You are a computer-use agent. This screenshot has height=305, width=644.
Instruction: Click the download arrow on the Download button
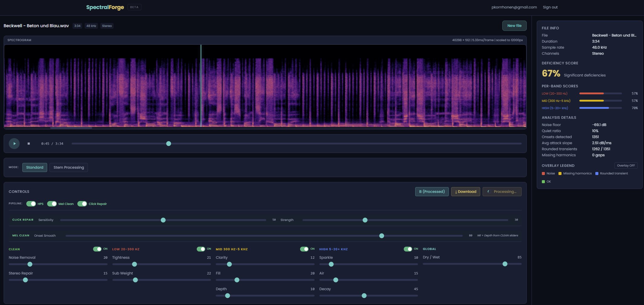(456, 191)
